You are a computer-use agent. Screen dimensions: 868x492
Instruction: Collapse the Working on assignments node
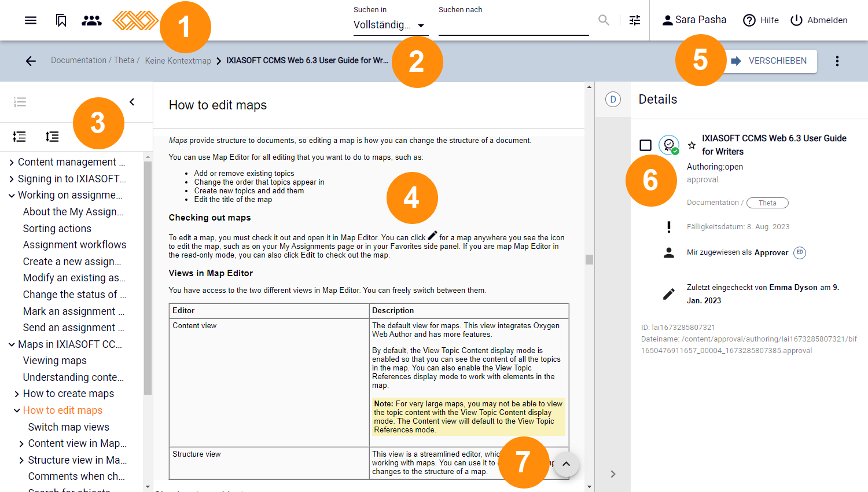click(x=12, y=195)
